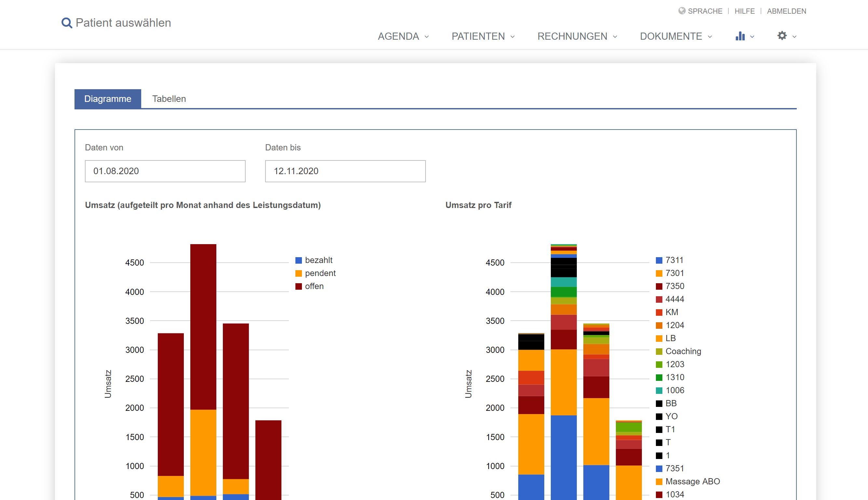The width and height of the screenshot is (868, 500).
Task: Click the Daten von date field
Action: pos(165,171)
